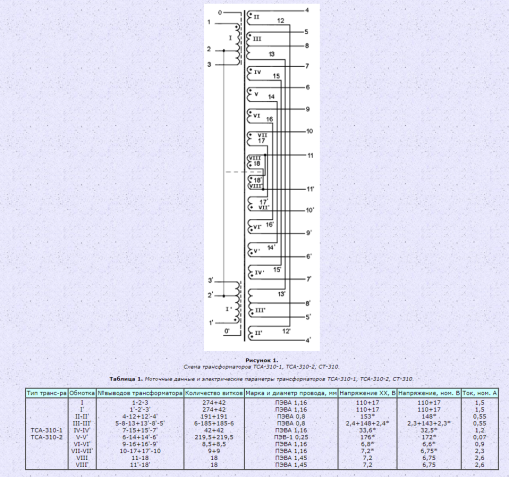Click the '2,4+148+2,4*' no-load voltage cell
Image resolution: width=509 pixels, height=477 pixels.
tap(367, 423)
